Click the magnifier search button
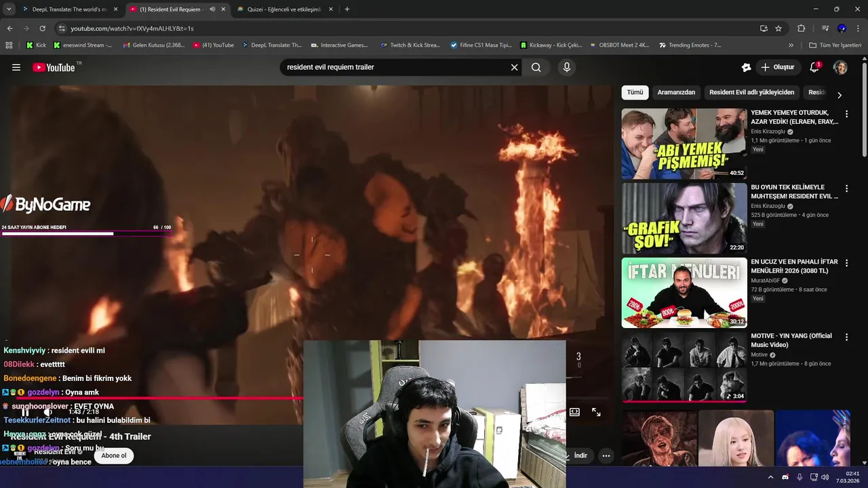The height and width of the screenshot is (488, 868). pyautogui.click(x=536, y=67)
